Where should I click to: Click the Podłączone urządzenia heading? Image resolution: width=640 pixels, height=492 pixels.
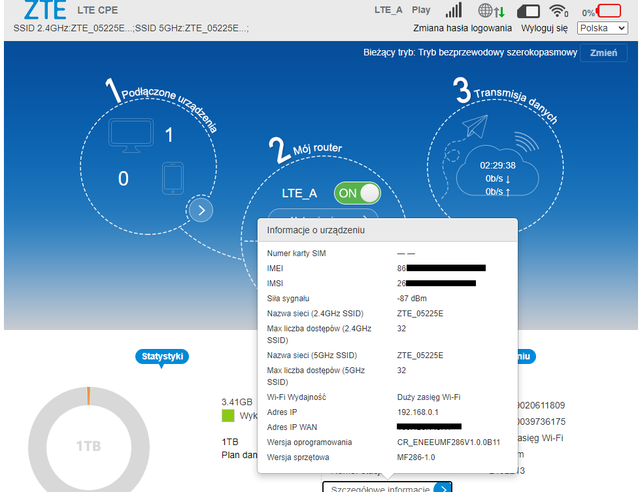tap(170, 108)
